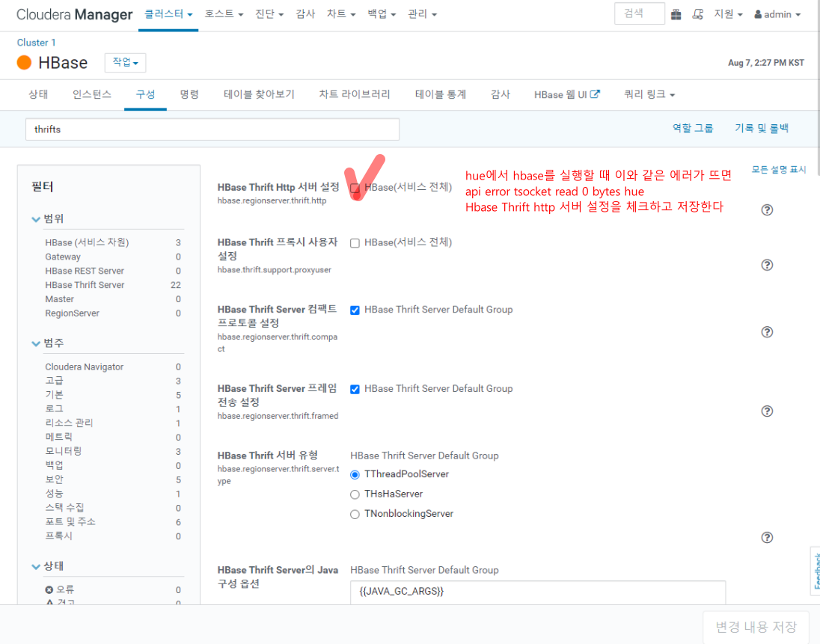The width and height of the screenshot is (820, 644).
Task: Open the 차트 라이브러리 tab
Action: tap(355, 94)
